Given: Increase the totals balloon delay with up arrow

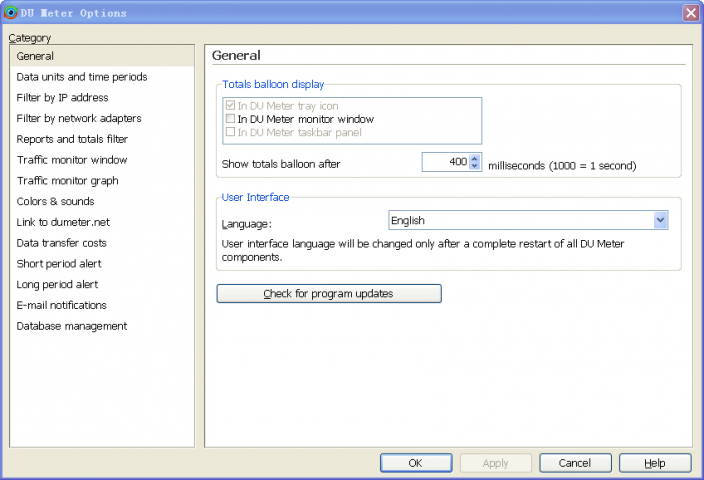Looking at the screenshot, I should [475, 158].
